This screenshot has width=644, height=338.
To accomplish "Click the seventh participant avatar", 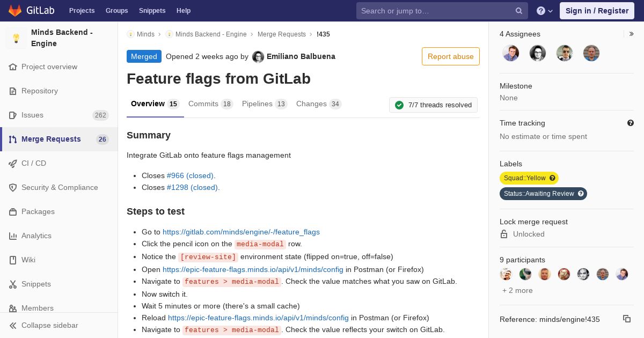I will click(x=622, y=274).
